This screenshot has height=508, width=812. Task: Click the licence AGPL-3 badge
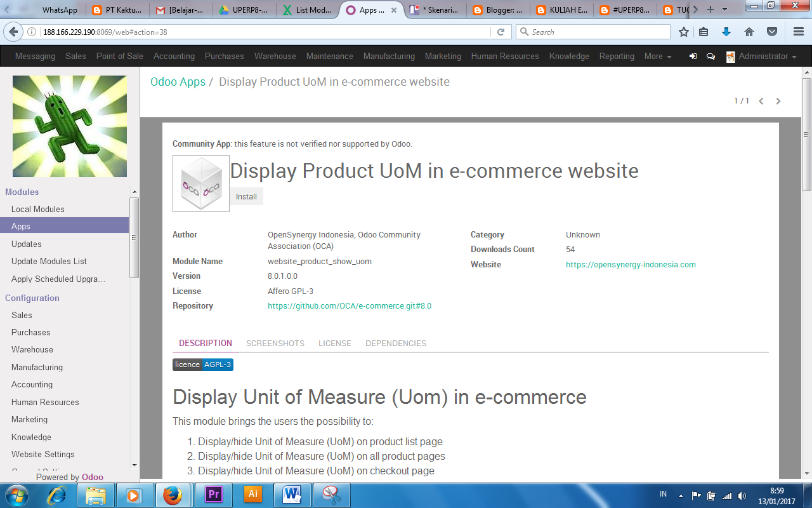pyautogui.click(x=203, y=364)
